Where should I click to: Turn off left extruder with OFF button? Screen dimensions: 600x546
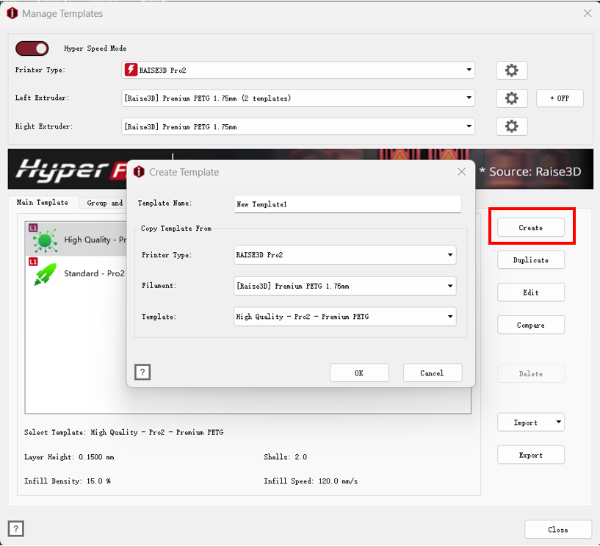(559, 99)
